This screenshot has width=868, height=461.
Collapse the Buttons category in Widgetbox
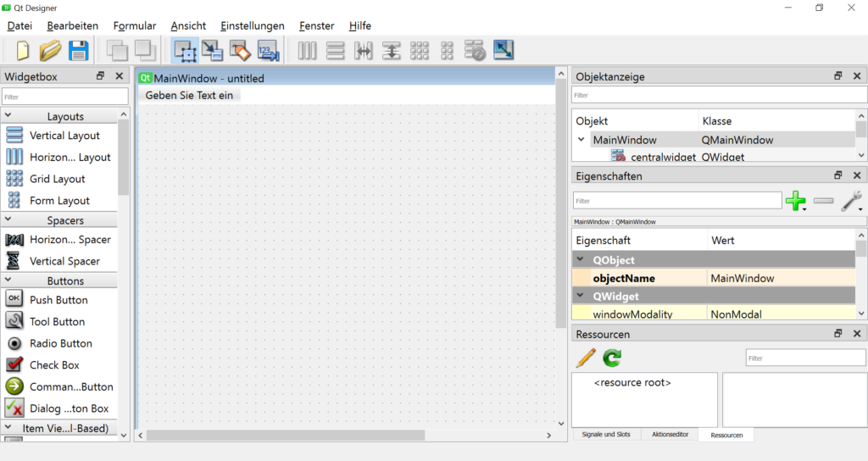(8, 280)
